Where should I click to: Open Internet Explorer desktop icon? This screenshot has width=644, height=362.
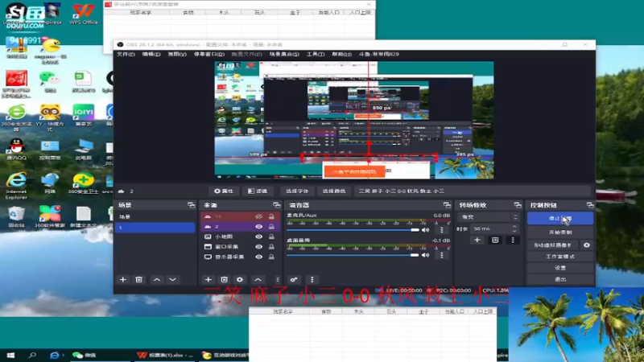pos(16,186)
